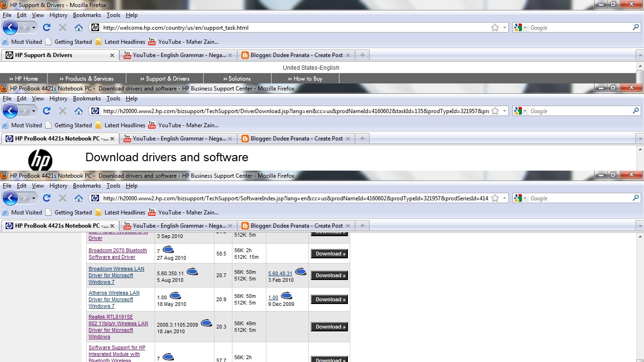Open Support & Drivers page navigation link

click(165, 79)
